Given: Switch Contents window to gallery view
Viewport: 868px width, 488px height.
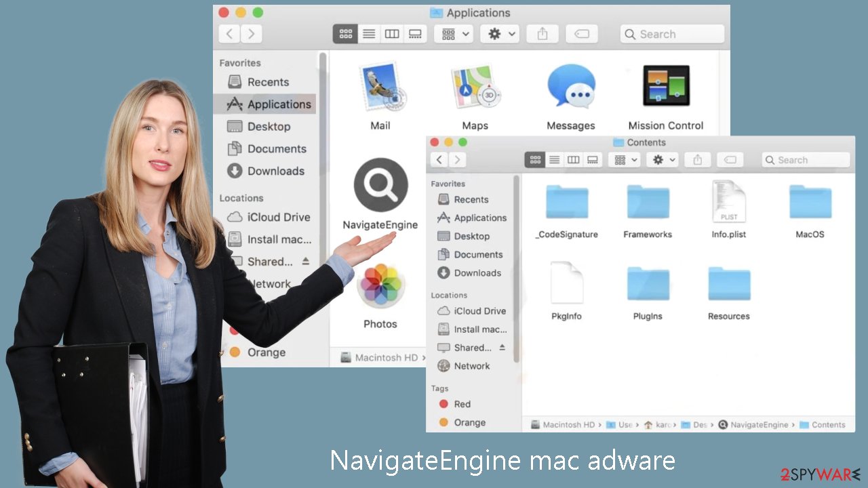Looking at the screenshot, I should [x=593, y=160].
